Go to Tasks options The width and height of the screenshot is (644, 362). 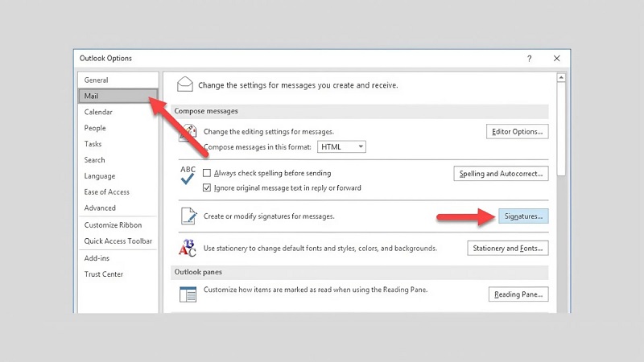click(x=118, y=144)
